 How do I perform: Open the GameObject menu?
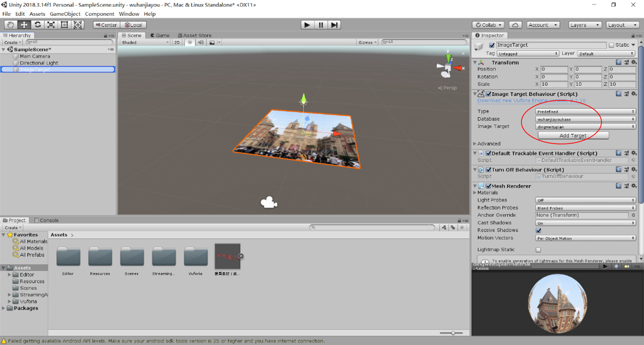pyautogui.click(x=65, y=14)
